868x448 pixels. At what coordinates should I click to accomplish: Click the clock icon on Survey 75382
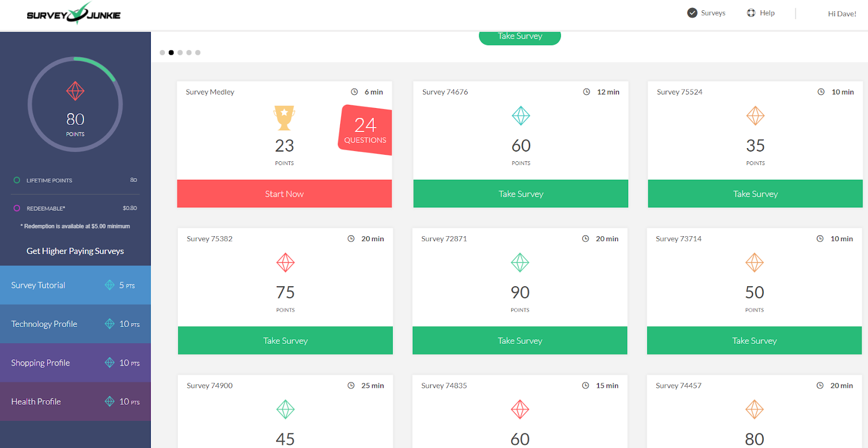pyautogui.click(x=351, y=239)
